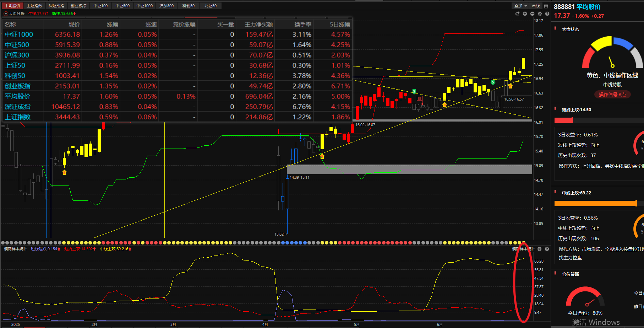Open settings gear for 横向样本统计 sub-chart

540,249
